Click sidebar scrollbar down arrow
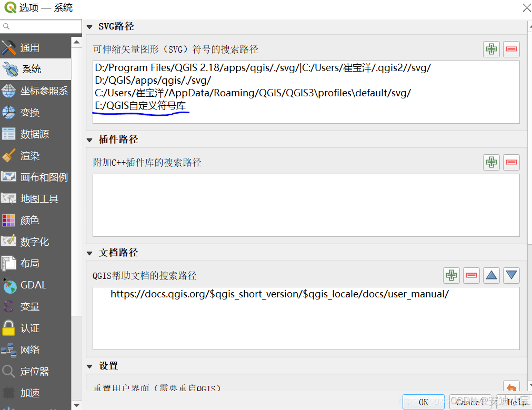Screen dimensions: 532x410 pos(77,405)
